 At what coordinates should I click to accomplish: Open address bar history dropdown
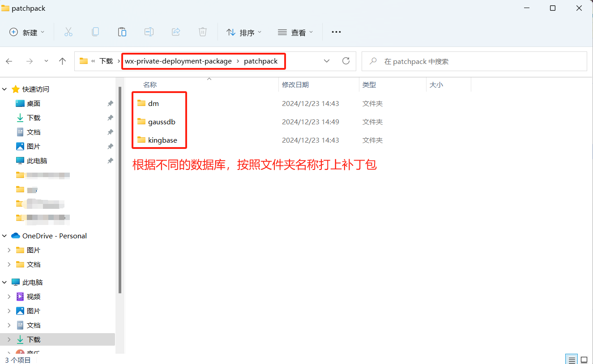[x=327, y=61]
